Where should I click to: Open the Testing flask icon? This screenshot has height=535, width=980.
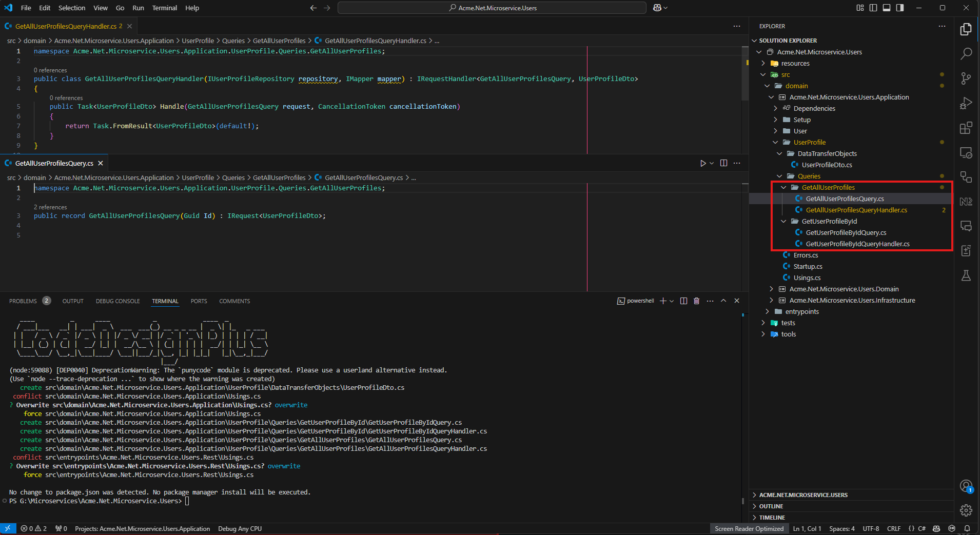pos(966,275)
